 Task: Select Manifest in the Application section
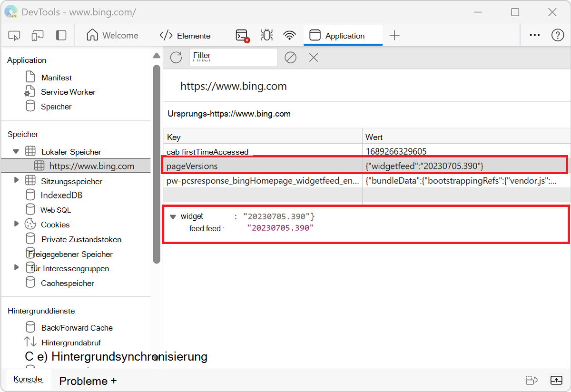coord(56,78)
